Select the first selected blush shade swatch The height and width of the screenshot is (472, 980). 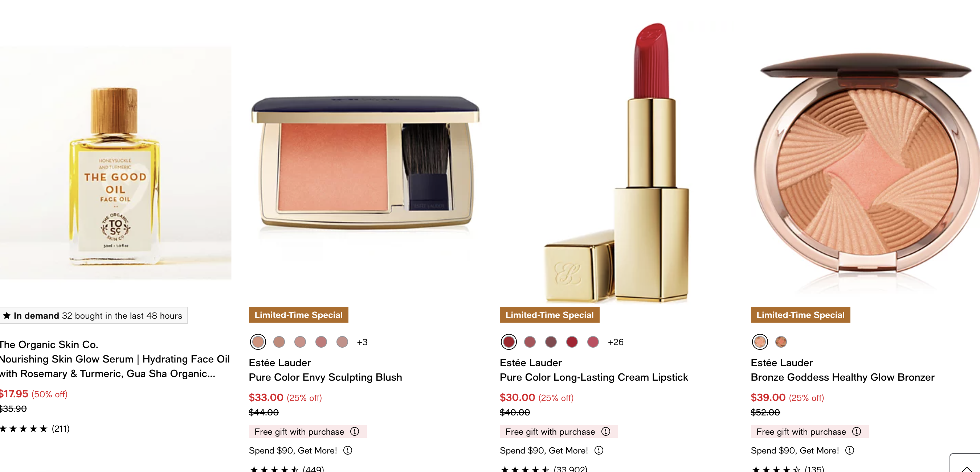[x=258, y=341]
